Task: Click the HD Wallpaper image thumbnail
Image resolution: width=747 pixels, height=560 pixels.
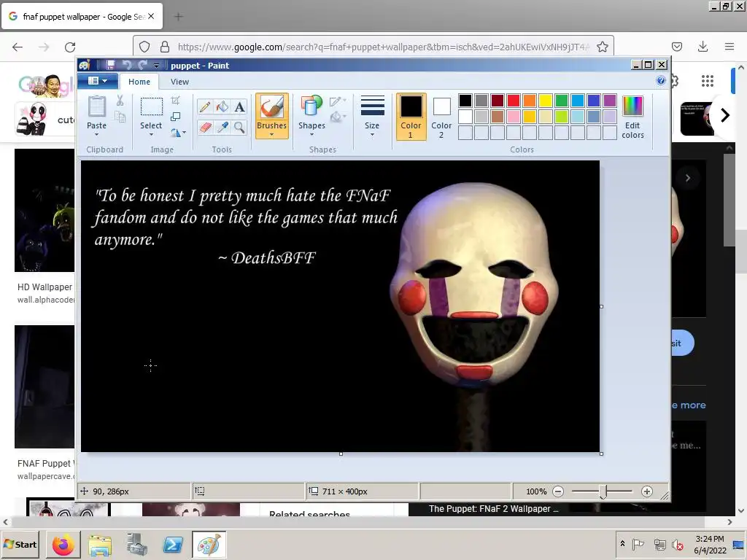Action: pyautogui.click(x=44, y=210)
